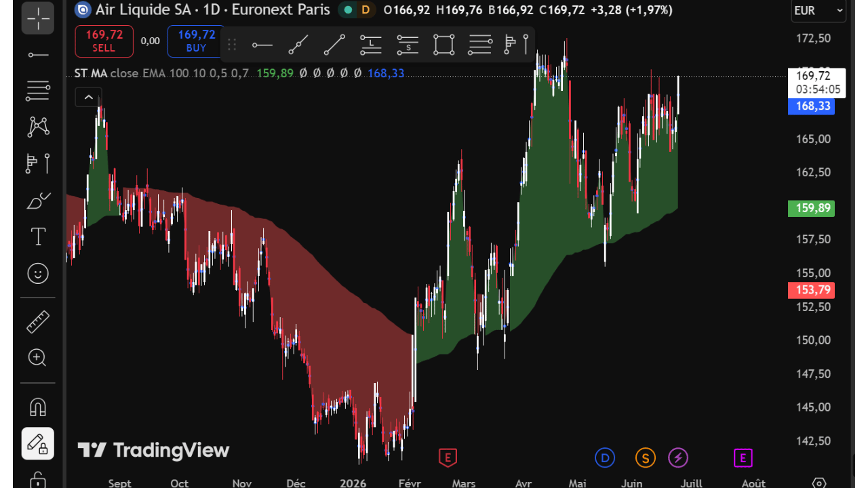Open the forecasting and measurement tools group
Image resolution: width=868 pixels, height=488 pixels.
pyautogui.click(x=38, y=163)
